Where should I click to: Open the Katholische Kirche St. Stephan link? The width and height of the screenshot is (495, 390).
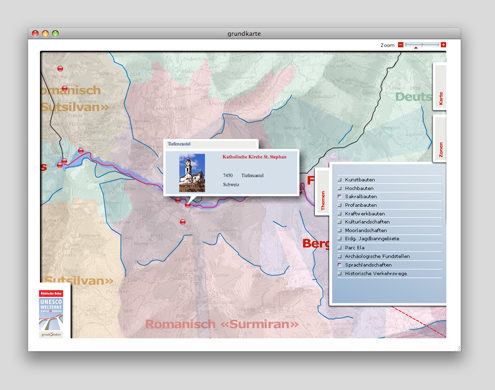coord(254,157)
